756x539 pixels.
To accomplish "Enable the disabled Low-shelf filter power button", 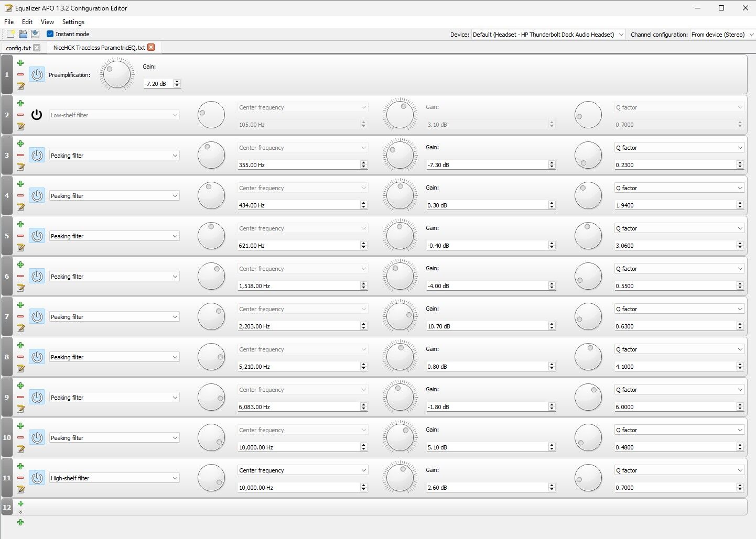I will 37,115.
